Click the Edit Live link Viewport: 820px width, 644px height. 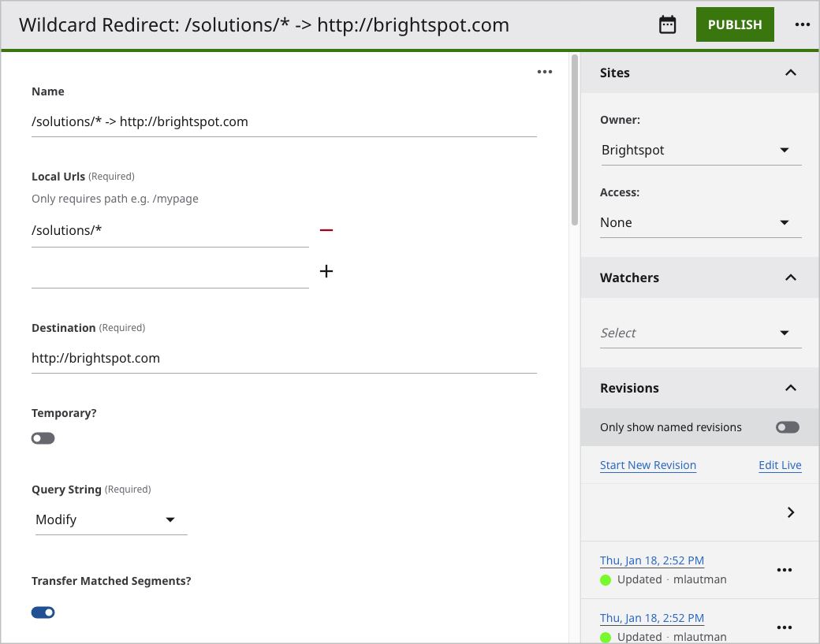click(x=780, y=465)
